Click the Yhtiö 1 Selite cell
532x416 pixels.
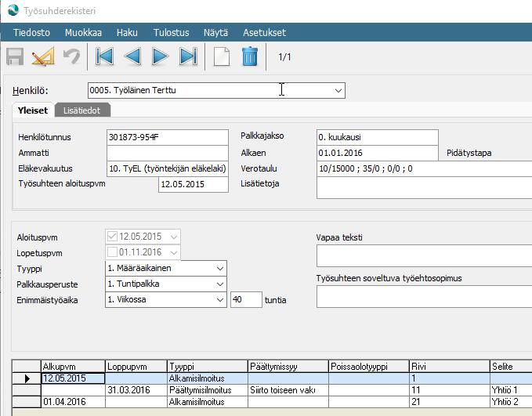tap(511, 390)
